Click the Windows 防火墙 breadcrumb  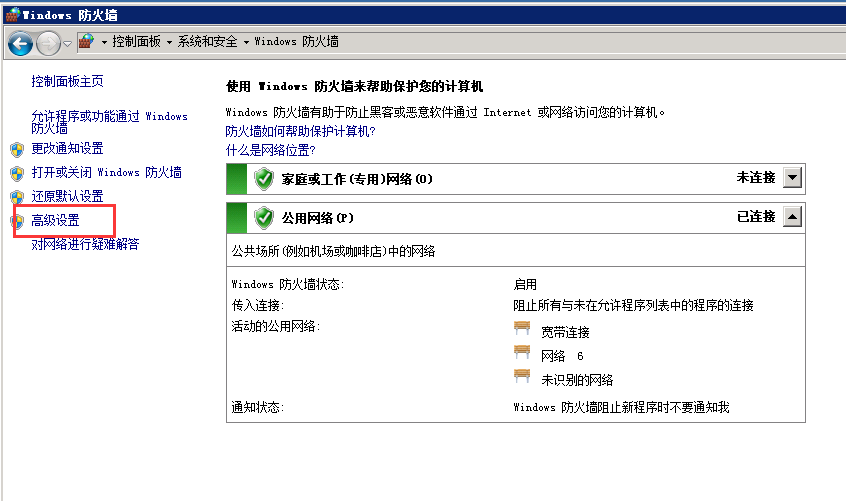click(x=296, y=42)
